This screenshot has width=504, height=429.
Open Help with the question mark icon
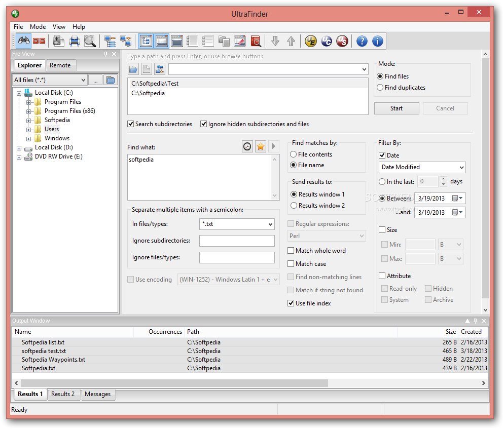pyautogui.click(x=362, y=41)
